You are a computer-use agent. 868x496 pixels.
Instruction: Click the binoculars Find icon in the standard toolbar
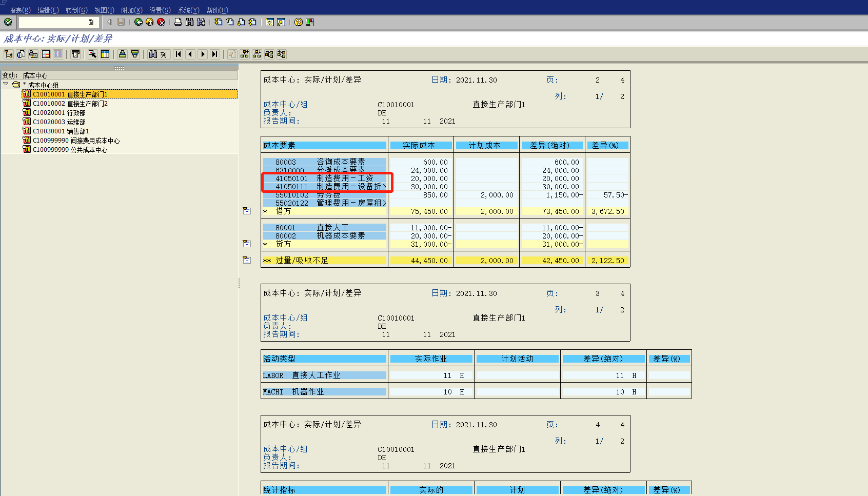tap(190, 22)
